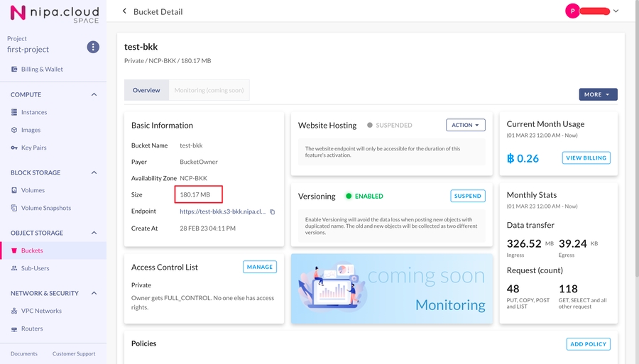Screen dimensions: 639x364
Task: Click ADD POLICY button
Action: pyautogui.click(x=588, y=344)
